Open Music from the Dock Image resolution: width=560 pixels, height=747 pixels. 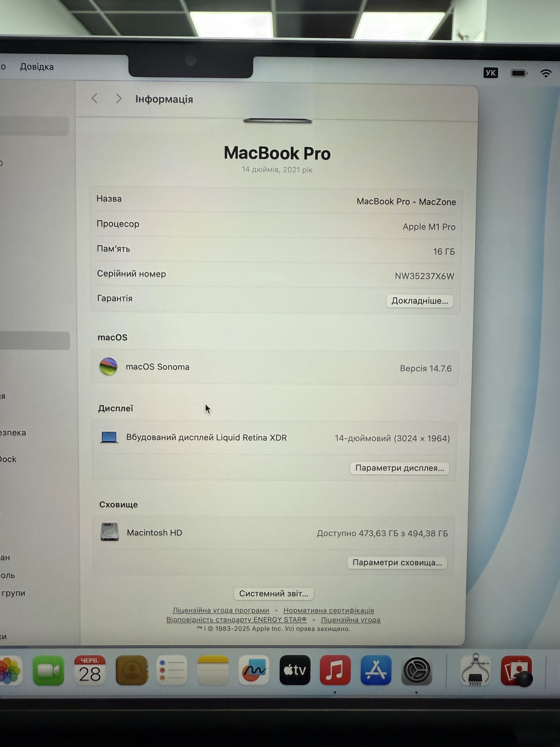335,670
